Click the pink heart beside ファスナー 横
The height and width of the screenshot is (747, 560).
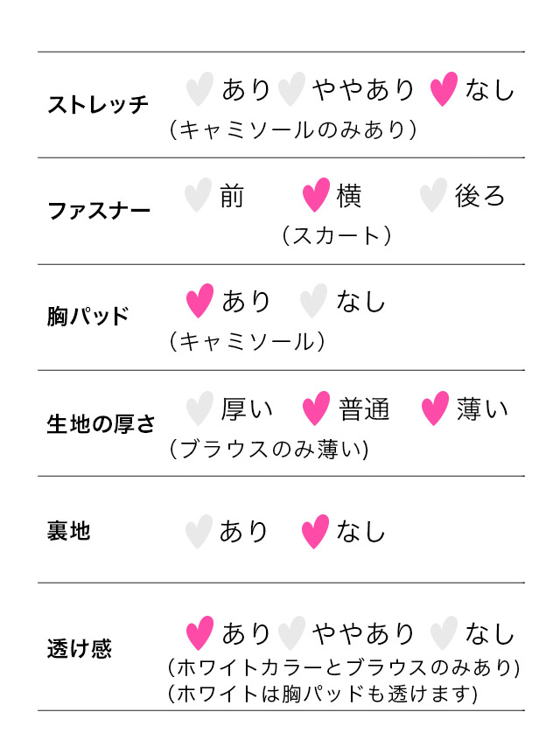[316, 195]
